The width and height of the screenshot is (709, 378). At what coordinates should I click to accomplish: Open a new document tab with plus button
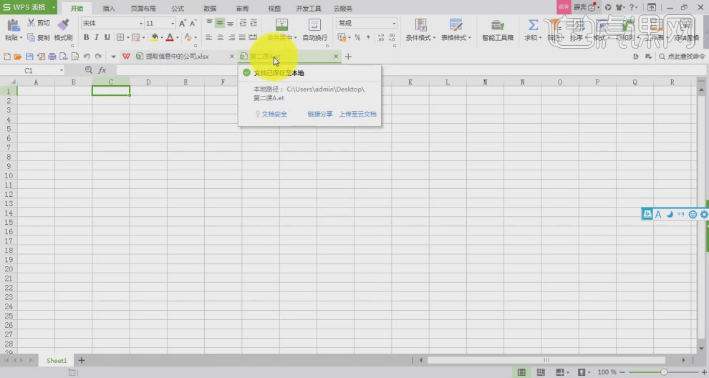click(x=348, y=57)
